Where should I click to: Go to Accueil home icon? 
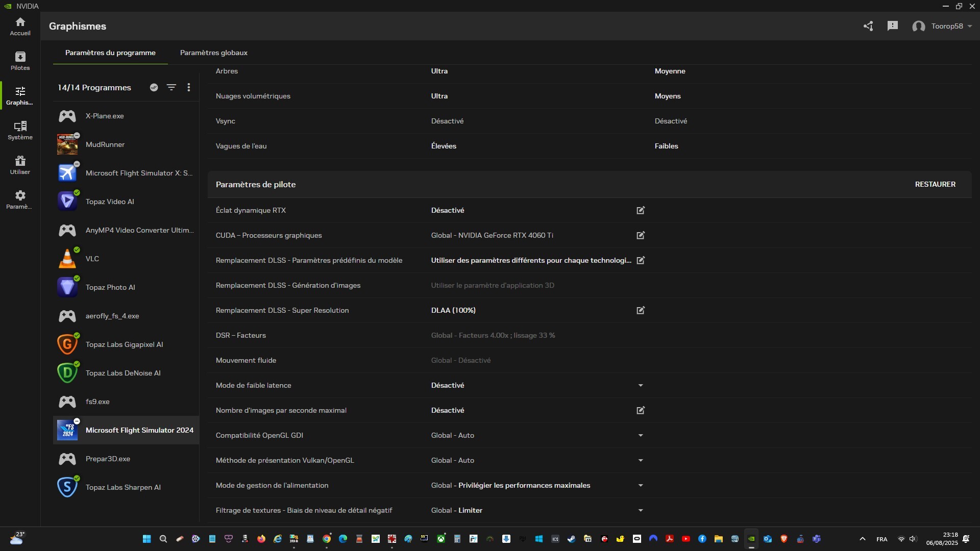pyautogui.click(x=20, y=26)
